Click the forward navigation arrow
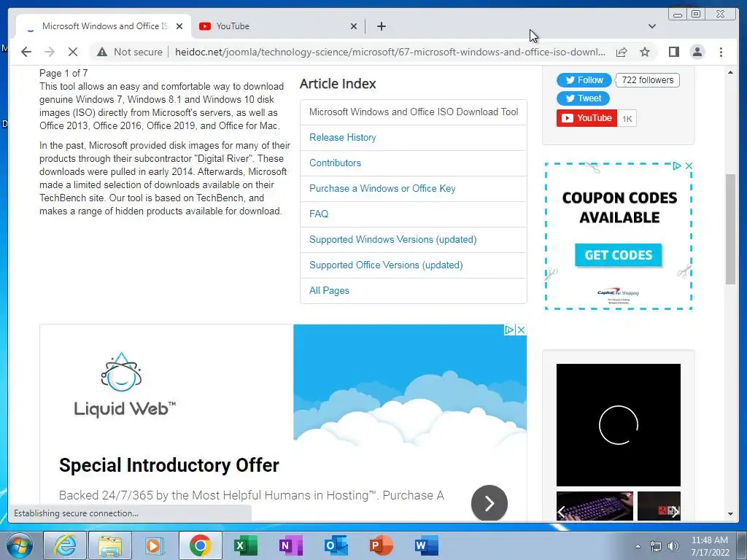The height and width of the screenshot is (560, 747). pyautogui.click(x=50, y=52)
